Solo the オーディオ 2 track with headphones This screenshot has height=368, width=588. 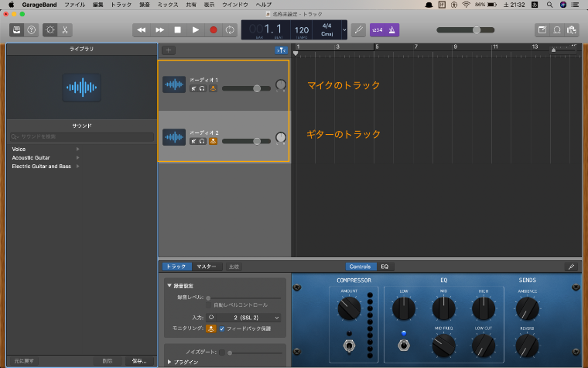point(201,142)
